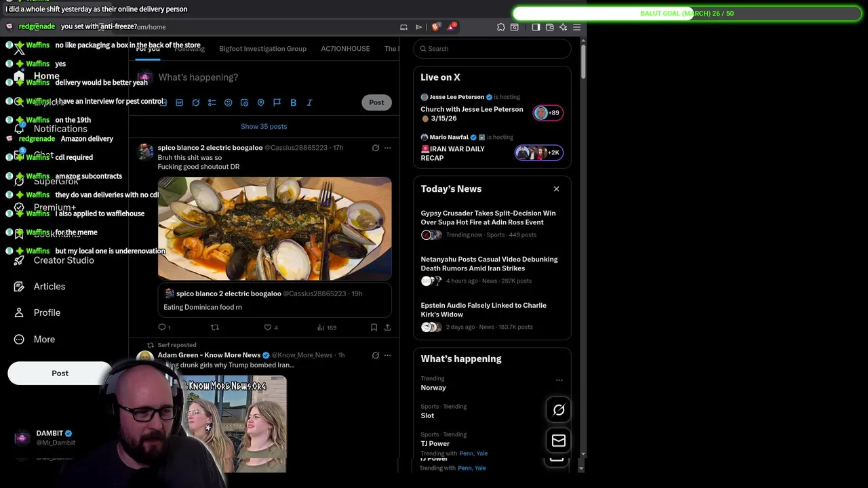Open the floating Grok button
Image resolution: width=868 pixels, height=488 pixels.
point(559,410)
